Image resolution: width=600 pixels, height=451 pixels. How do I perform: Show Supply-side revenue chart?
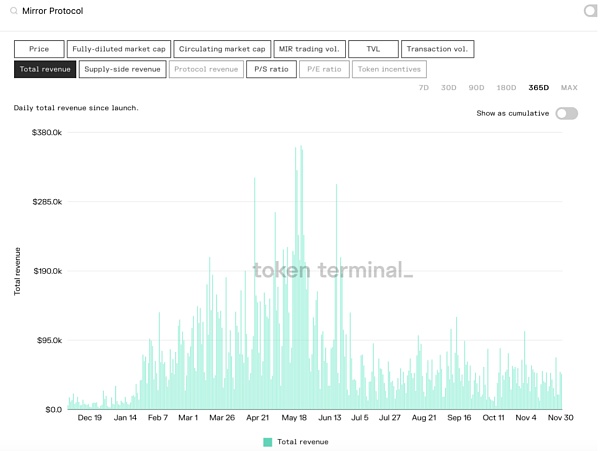coord(122,69)
